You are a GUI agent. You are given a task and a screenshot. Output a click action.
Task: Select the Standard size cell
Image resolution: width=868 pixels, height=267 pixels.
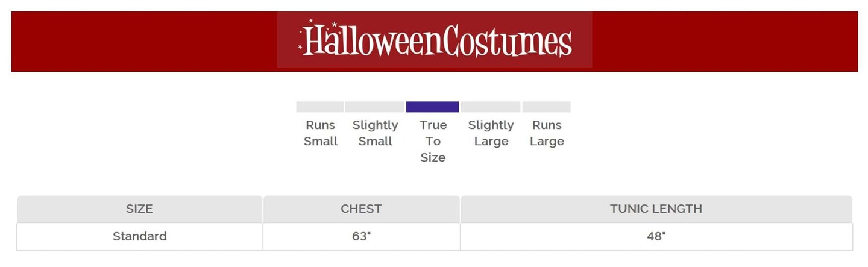click(x=139, y=236)
